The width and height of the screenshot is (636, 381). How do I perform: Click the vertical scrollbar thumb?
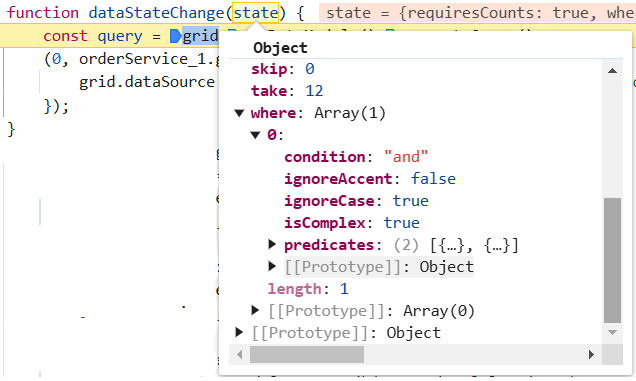click(x=612, y=260)
